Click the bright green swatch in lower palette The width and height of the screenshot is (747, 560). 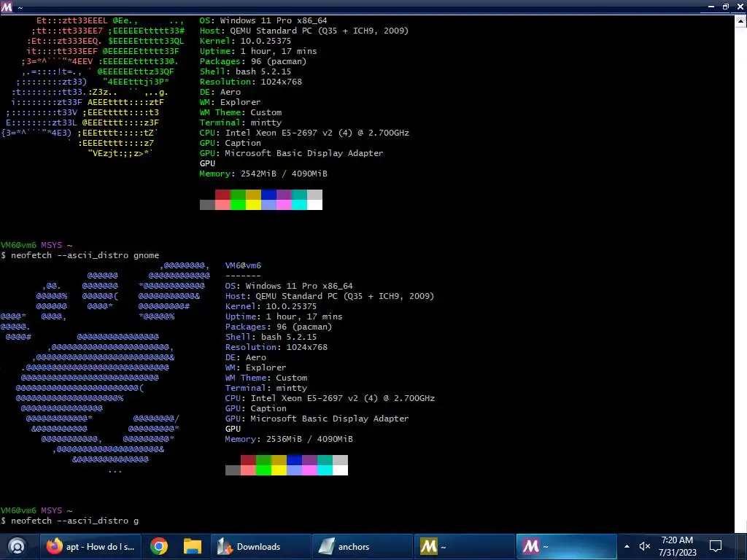pos(263,470)
